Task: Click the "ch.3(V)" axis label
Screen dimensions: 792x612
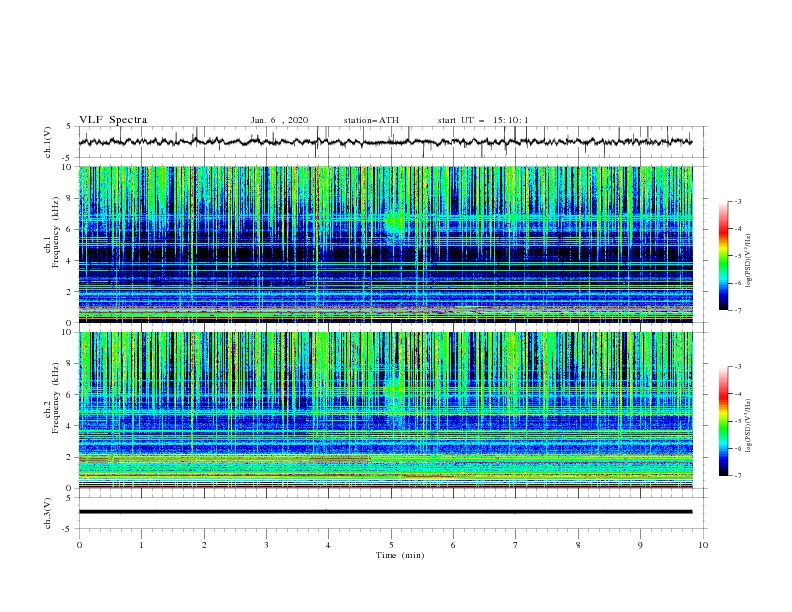Action: point(48,513)
